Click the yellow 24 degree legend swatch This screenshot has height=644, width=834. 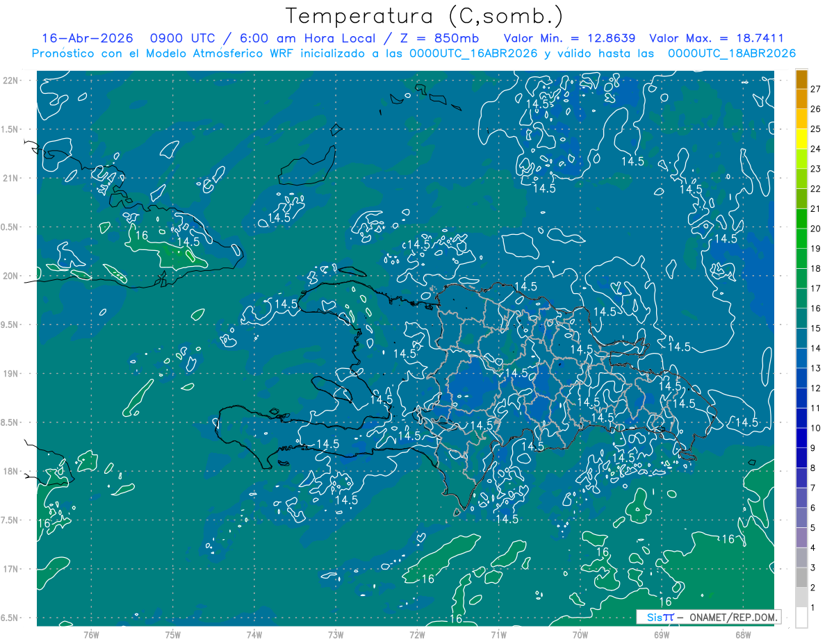tap(801, 139)
